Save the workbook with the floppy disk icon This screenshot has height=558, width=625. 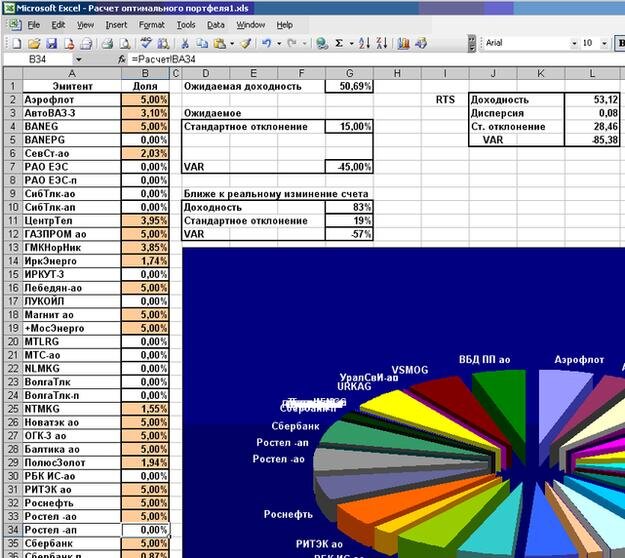[51, 43]
